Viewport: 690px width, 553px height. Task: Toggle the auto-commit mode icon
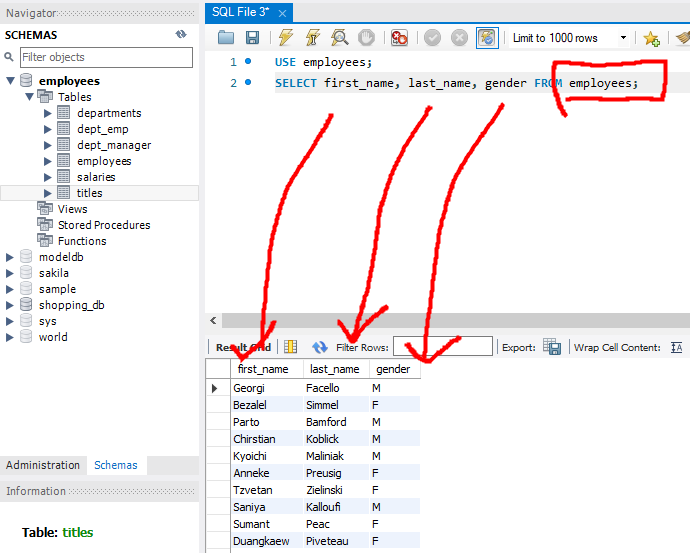pos(487,38)
